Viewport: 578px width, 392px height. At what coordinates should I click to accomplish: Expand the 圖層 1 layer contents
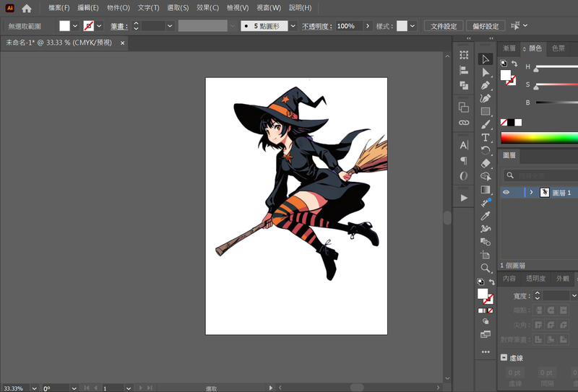pos(531,193)
